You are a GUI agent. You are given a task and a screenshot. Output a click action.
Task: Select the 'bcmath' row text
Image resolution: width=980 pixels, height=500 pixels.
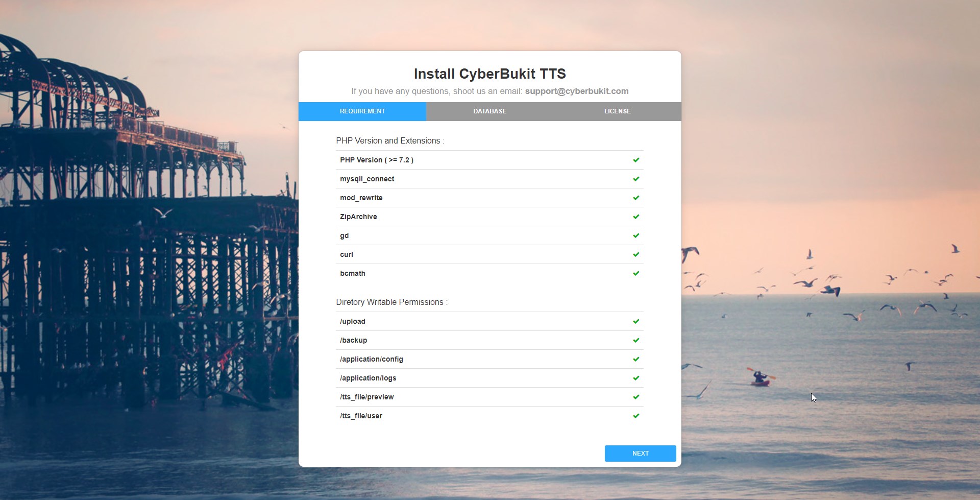coord(353,273)
